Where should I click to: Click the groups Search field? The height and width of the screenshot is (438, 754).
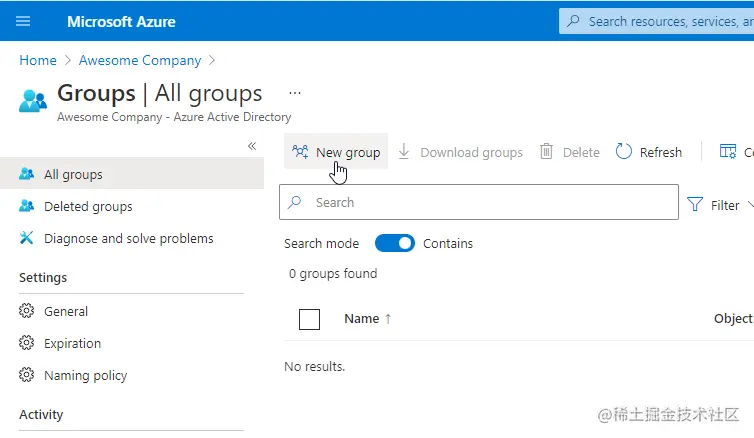click(479, 202)
